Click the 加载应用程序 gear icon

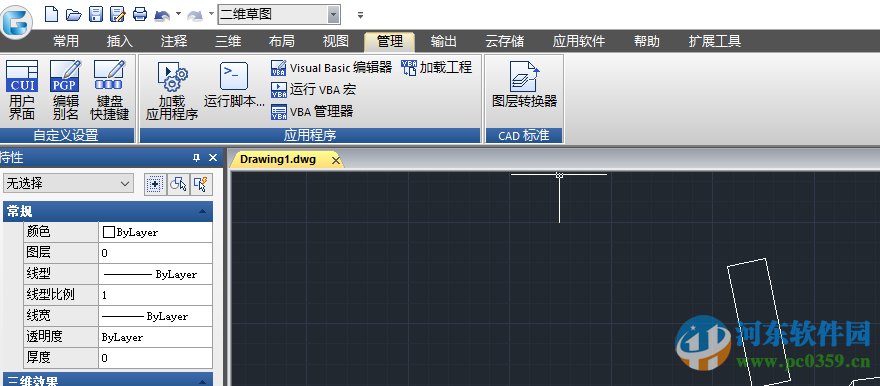click(172, 91)
